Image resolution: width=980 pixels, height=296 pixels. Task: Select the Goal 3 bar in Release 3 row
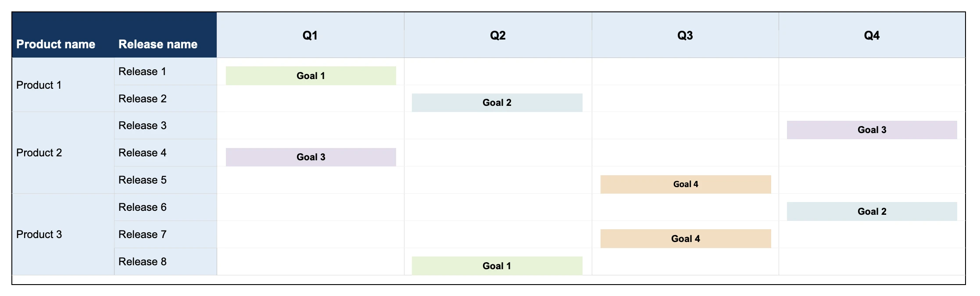[x=872, y=130]
